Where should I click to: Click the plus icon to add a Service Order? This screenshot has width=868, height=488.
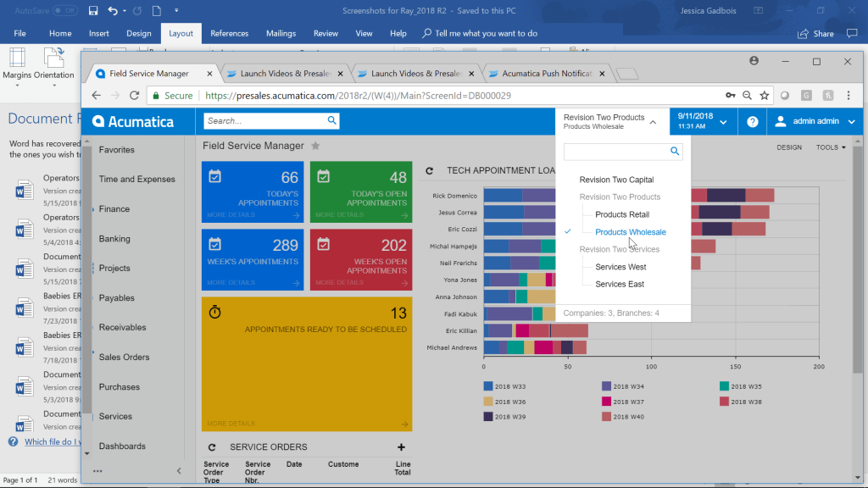click(401, 446)
